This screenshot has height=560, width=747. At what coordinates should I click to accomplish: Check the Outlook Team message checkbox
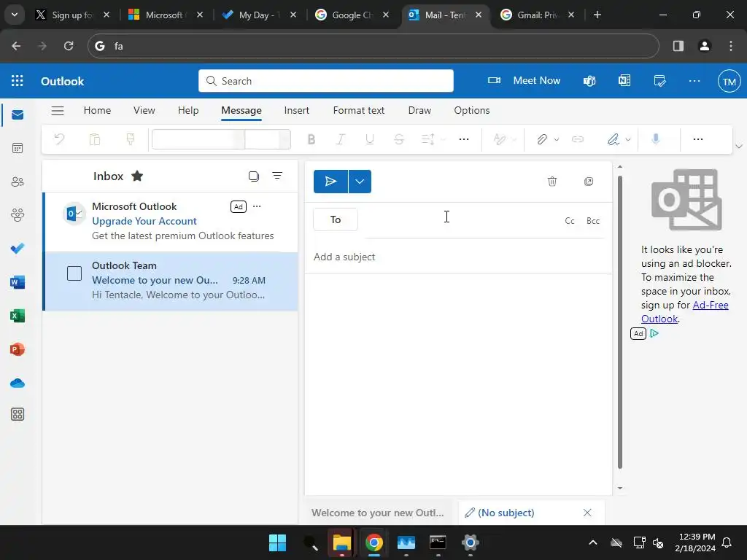point(74,273)
